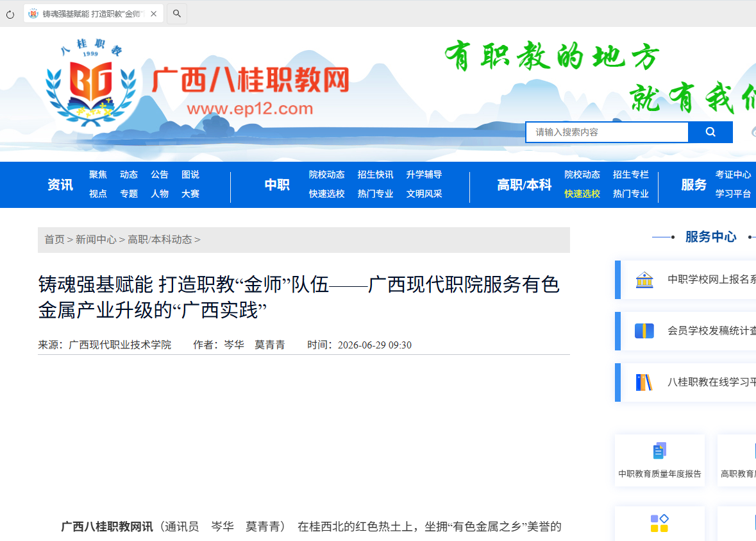The height and width of the screenshot is (541, 756).
Task: Click the 中职学校网上报名 building icon
Action: coord(644,280)
